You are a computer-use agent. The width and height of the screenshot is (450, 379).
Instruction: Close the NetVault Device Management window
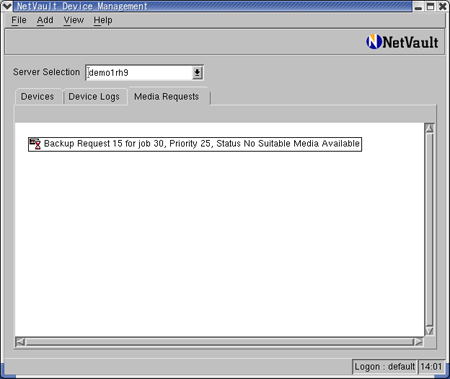443,6
